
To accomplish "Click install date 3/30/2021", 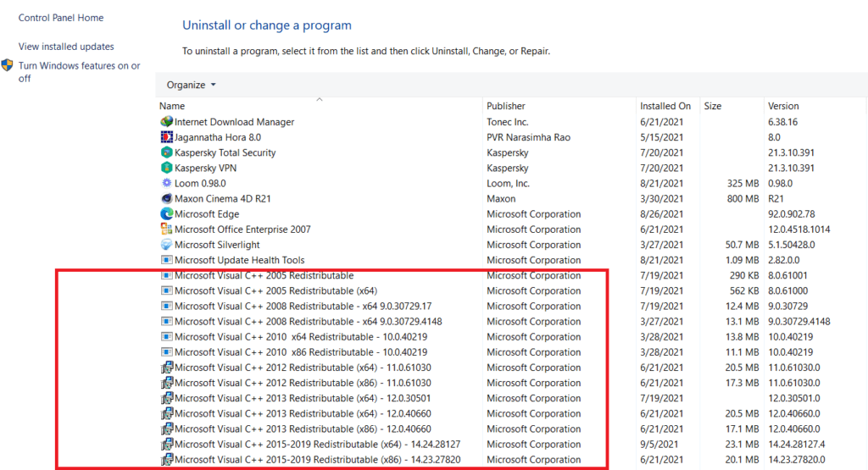I will click(x=661, y=198).
